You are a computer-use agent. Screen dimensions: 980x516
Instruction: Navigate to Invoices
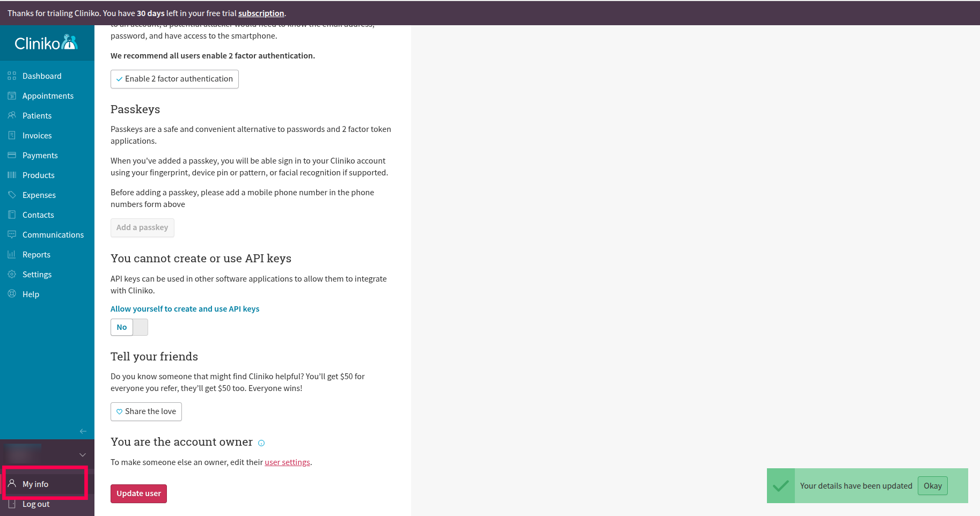coord(47,136)
